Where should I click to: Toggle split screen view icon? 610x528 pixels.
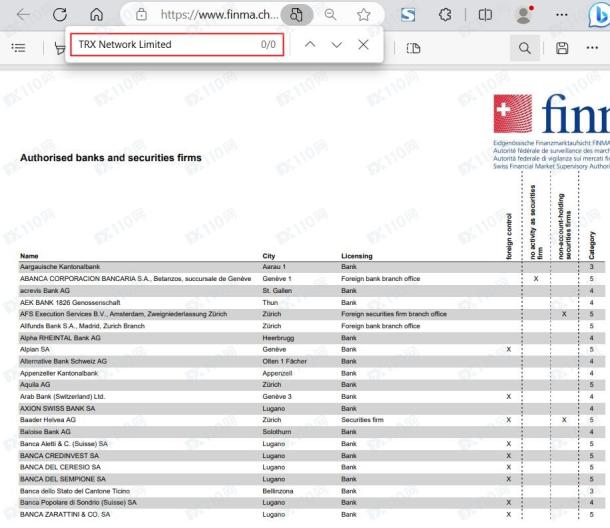point(485,15)
